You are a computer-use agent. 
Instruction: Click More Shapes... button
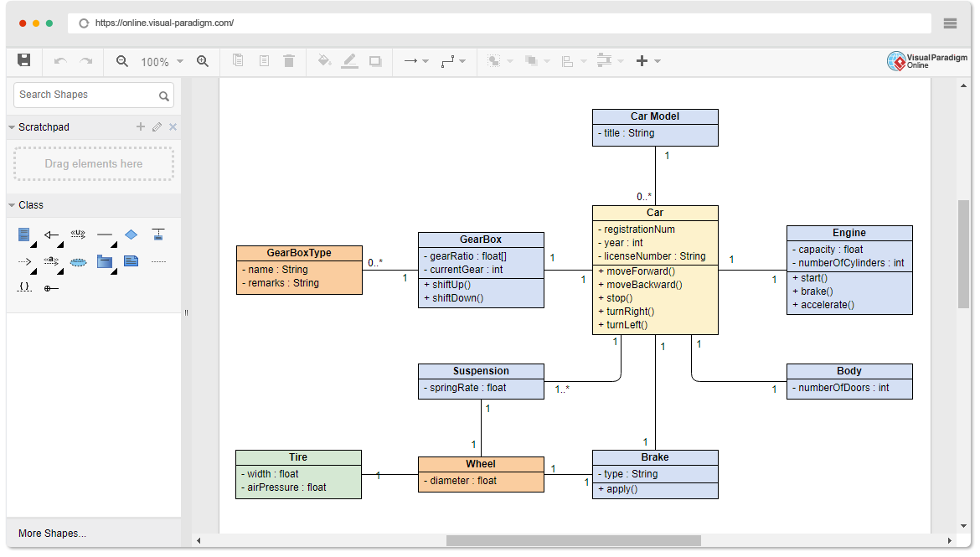click(x=53, y=534)
